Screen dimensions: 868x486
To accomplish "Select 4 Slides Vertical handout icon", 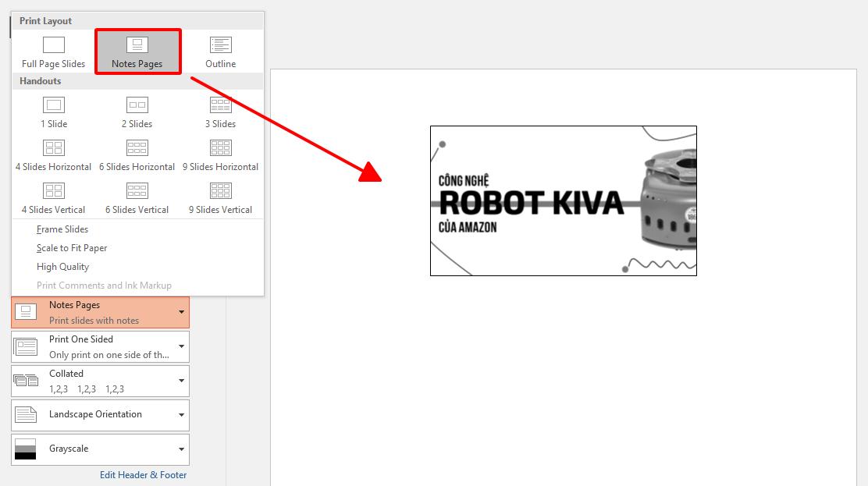I will (54, 190).
